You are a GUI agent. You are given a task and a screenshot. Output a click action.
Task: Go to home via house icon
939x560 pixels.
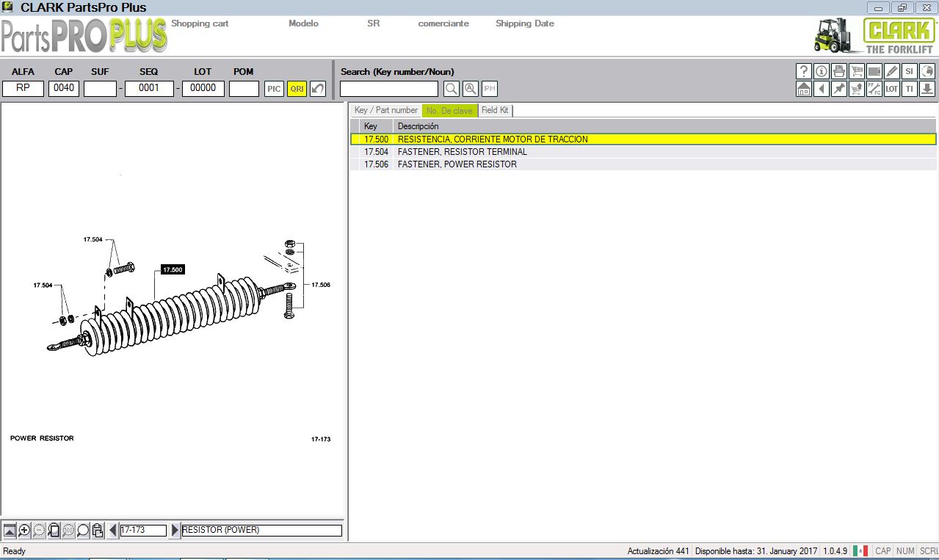click(x=803, y=89)
